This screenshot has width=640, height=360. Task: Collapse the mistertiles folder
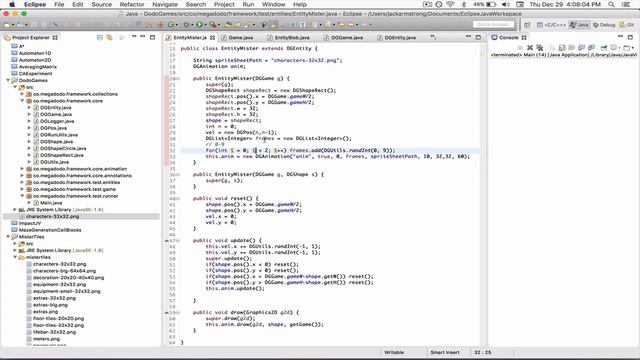15,257
